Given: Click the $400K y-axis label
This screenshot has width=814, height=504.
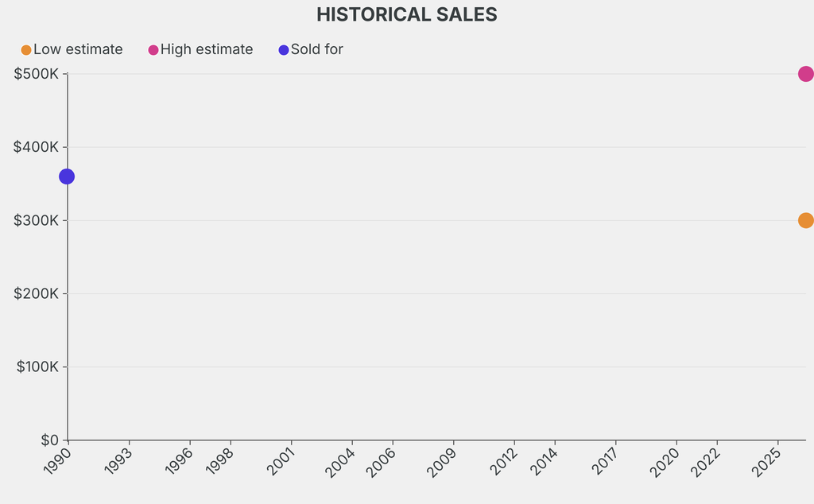Looking at the screenshot, I should [37, 147].
